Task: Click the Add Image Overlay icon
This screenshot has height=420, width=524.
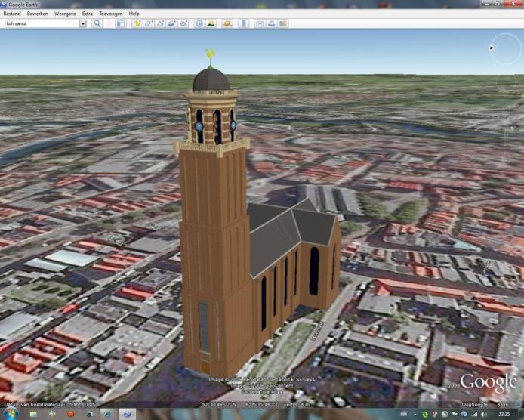Action: tap(172, 23)
